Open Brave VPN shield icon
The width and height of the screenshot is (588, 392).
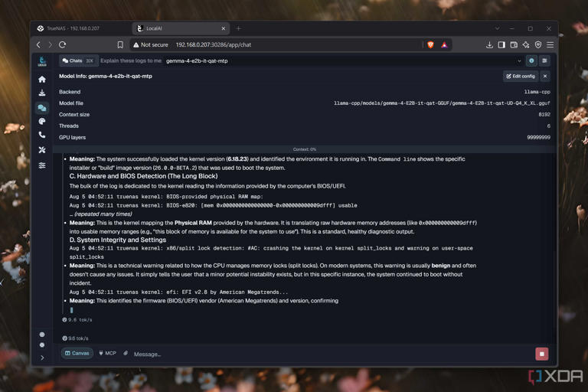click(538, 45)
